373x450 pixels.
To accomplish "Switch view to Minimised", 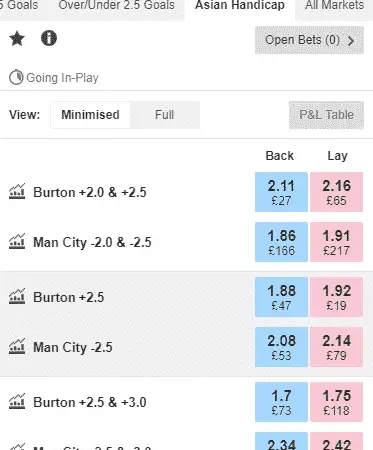I will pos(90,115).
